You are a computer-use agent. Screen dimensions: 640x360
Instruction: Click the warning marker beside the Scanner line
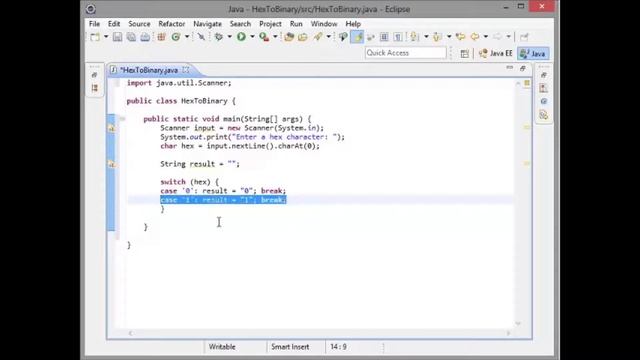point(111,128)
